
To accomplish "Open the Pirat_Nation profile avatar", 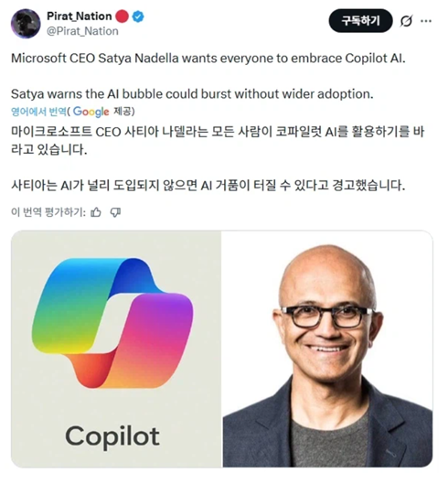I will tap(26, 24).
